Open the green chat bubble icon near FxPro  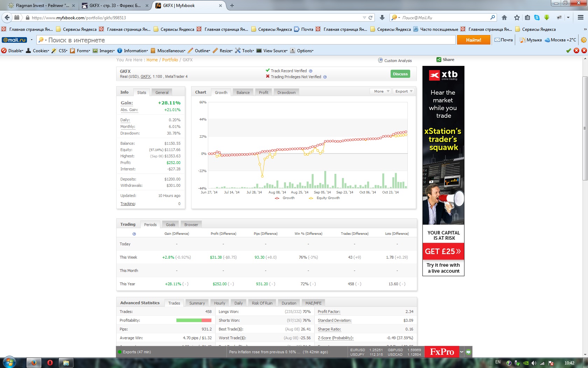(468, 352)
